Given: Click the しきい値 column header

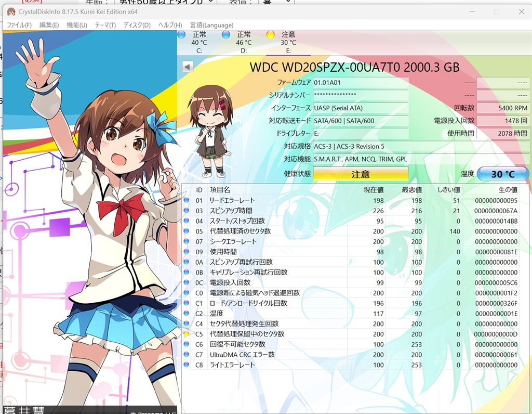Looking at the screenshot, I should point(449,190).
